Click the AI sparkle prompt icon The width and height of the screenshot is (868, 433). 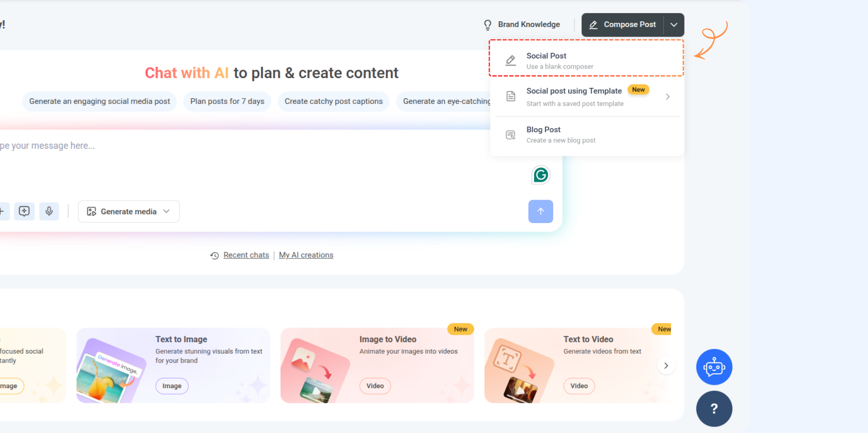pos(24,211)
